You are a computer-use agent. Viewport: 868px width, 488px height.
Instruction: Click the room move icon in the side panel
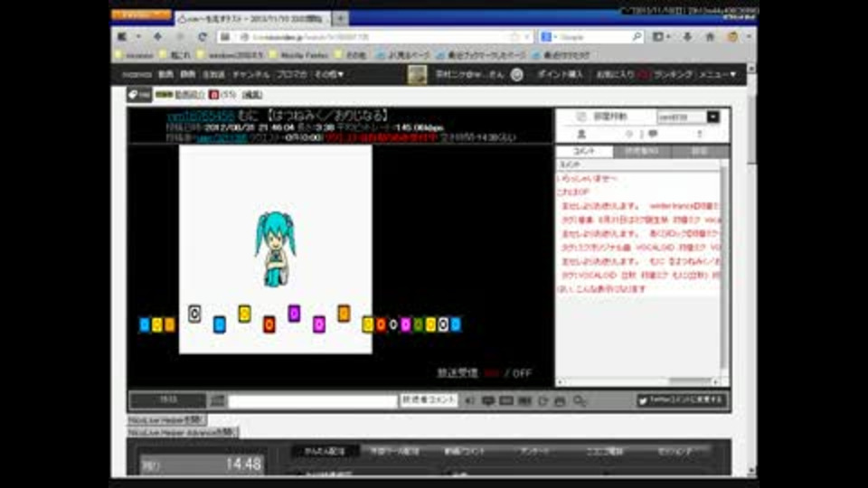click(x=580, y=117)
